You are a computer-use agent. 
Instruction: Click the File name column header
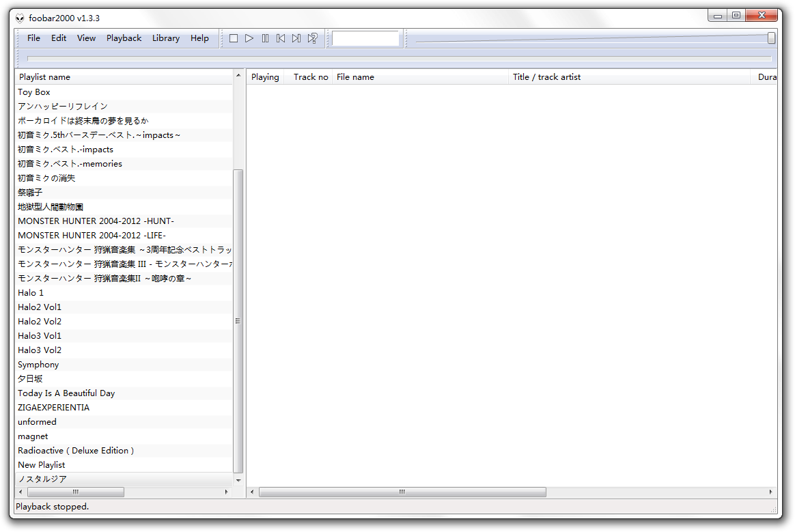(x=420, y=77)
